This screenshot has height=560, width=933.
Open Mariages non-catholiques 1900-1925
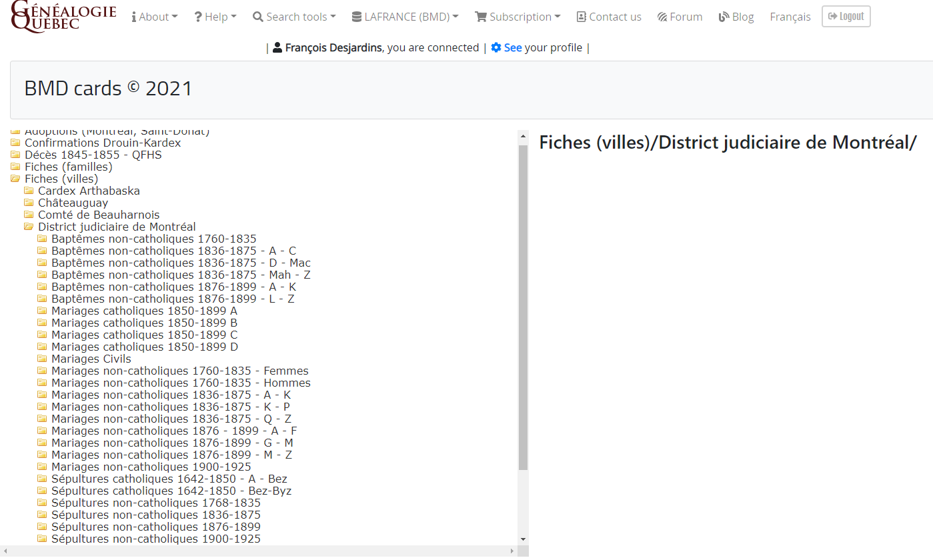click(x=151, y=467)
